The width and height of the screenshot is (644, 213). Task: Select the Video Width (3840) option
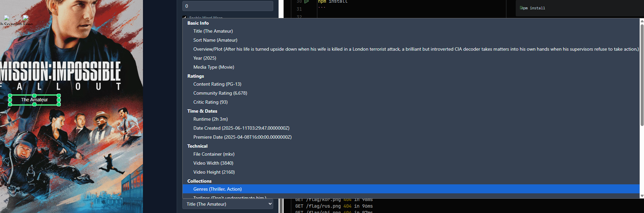[411, 163]
